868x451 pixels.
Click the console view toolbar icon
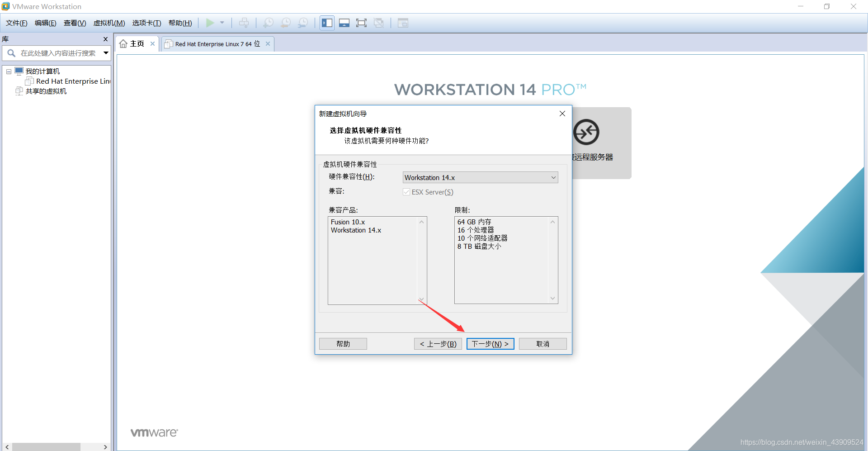(403, 23)
